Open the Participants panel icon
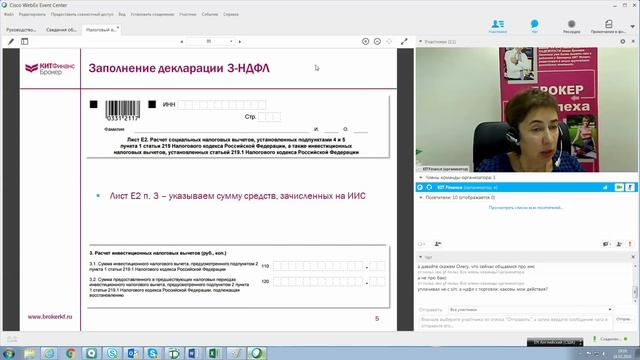This screenshot has height=360, width=640. coord(498,27)
